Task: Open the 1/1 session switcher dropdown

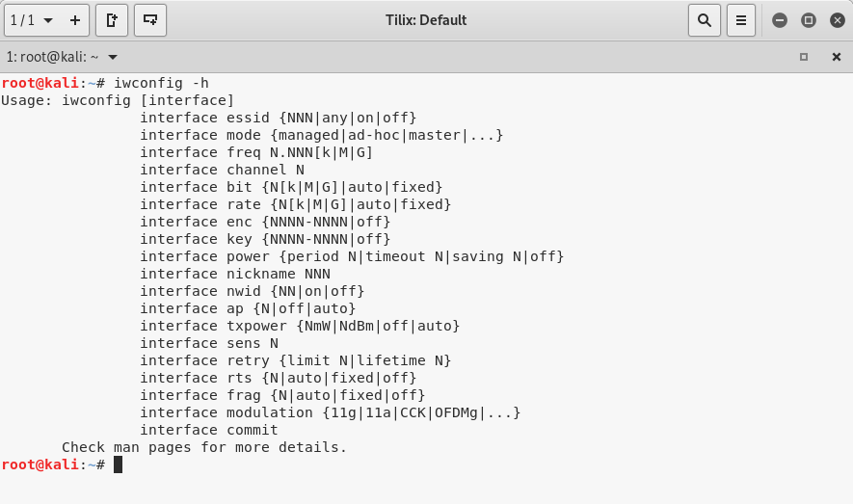Action: pyautogui.click(x=32, y=20)
